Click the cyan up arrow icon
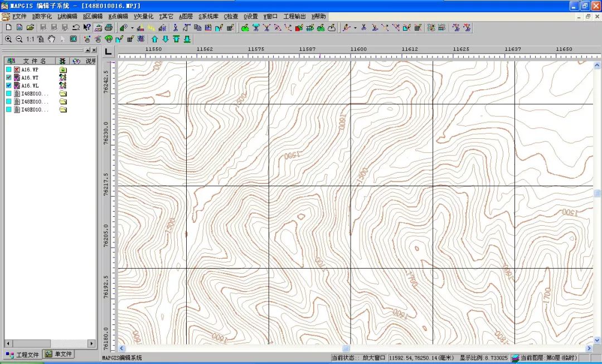 tap(155, 39)
